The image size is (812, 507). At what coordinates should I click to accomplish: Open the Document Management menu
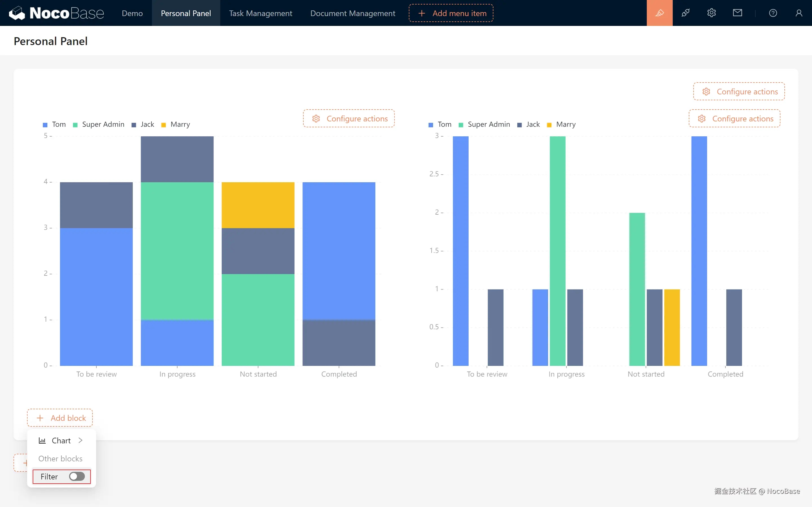(x=353, y=13)
